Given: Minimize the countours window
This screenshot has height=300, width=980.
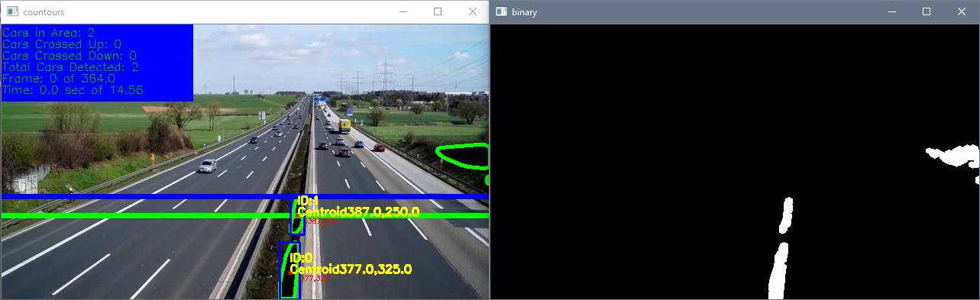Looking at the screenshot, I should point(403,12).
